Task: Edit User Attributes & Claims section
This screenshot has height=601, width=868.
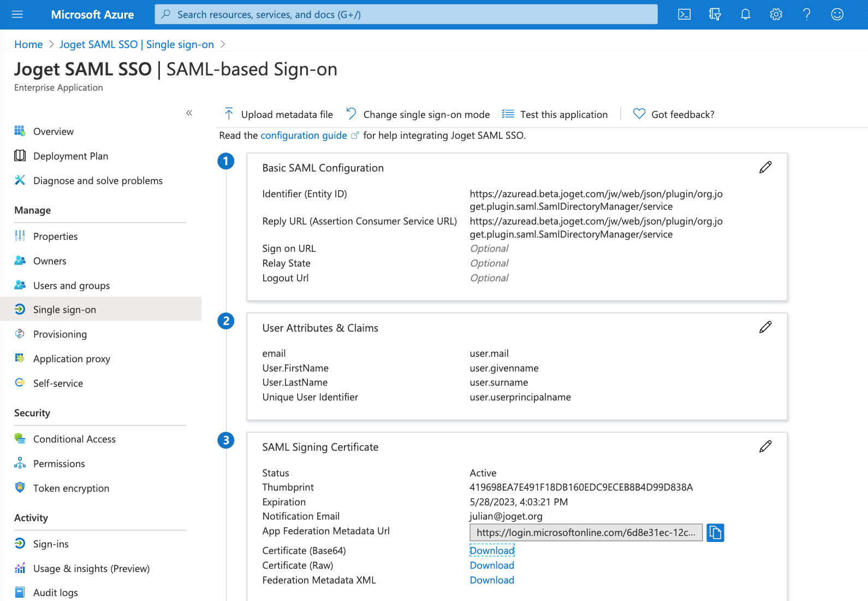Action: point(765,327)
